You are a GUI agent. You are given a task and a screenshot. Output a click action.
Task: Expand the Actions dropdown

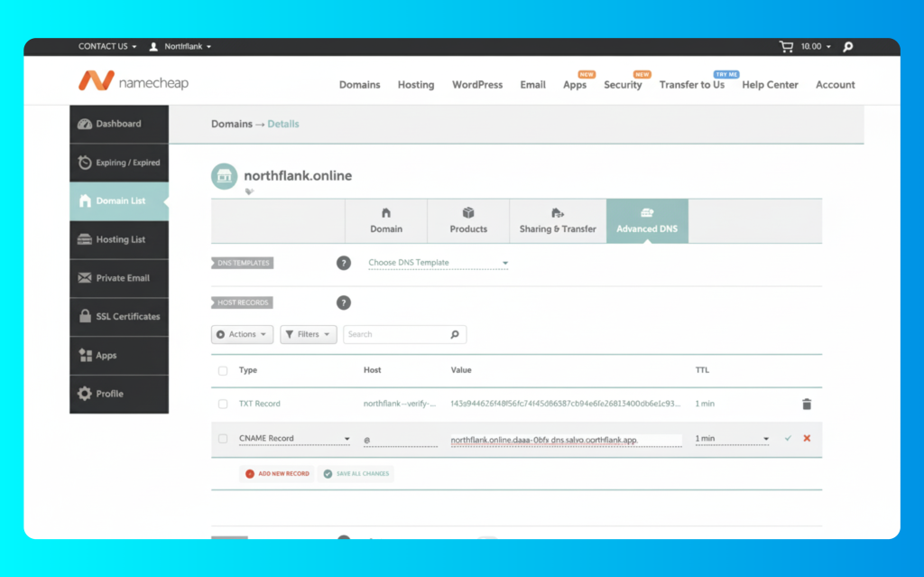click(242, 334)
